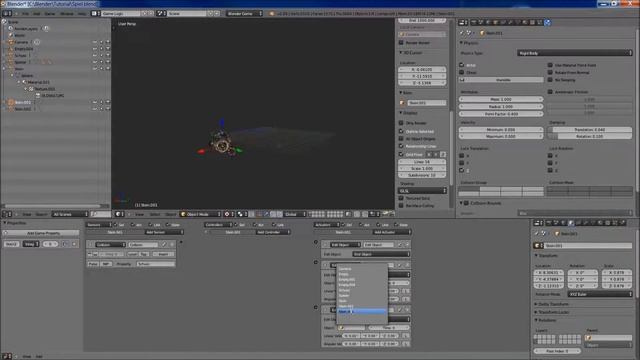Open the Material properties tab

pos(526,22)
